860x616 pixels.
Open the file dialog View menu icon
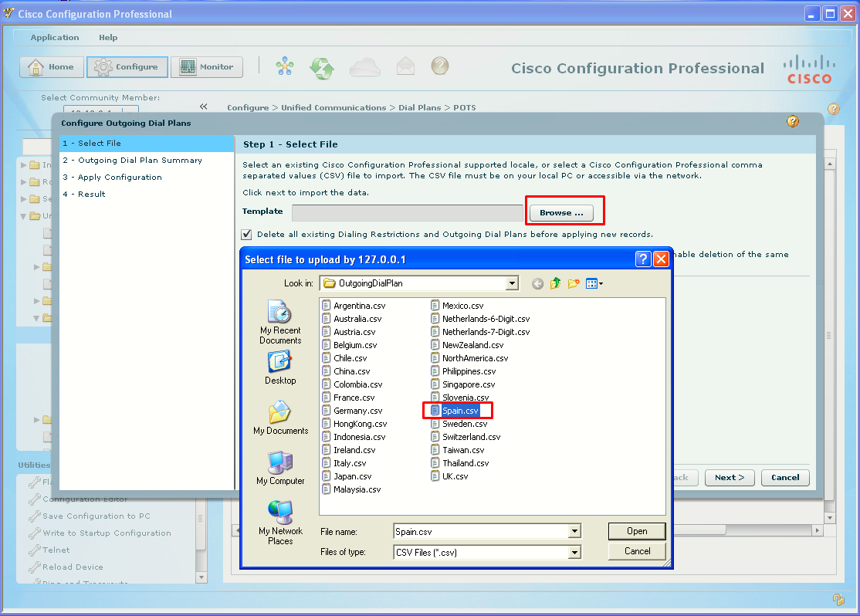594,283
